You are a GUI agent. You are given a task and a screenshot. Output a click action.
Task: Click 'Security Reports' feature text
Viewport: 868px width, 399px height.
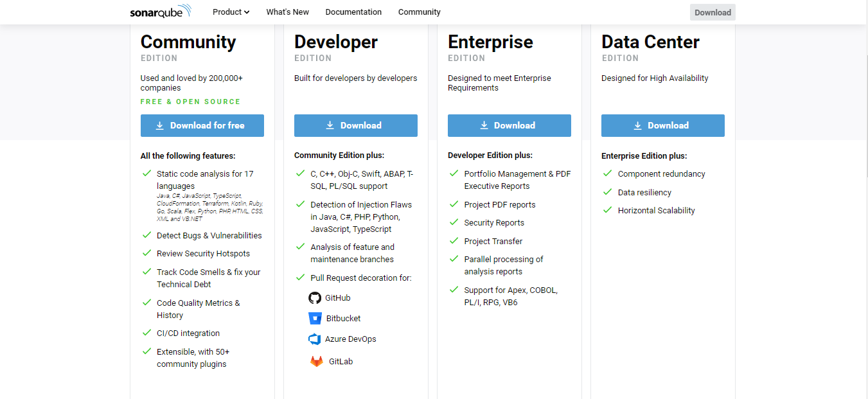pyautogui.click(x=494, y=223)
